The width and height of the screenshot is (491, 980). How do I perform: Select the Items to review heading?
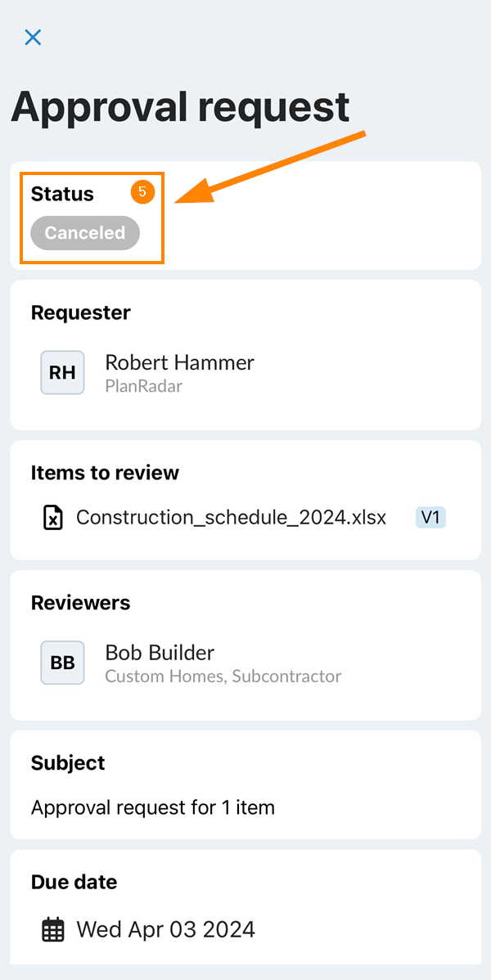pyautogui.click(x=105, y=473)
